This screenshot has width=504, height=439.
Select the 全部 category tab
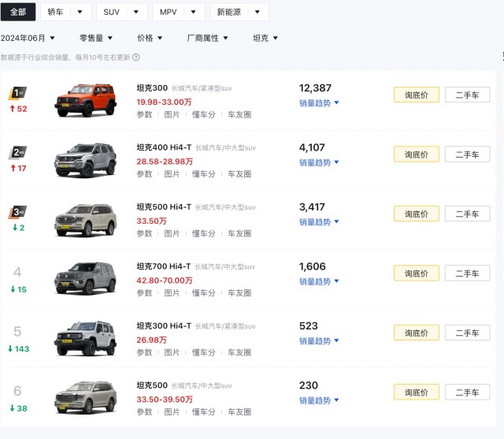(18, 13)
